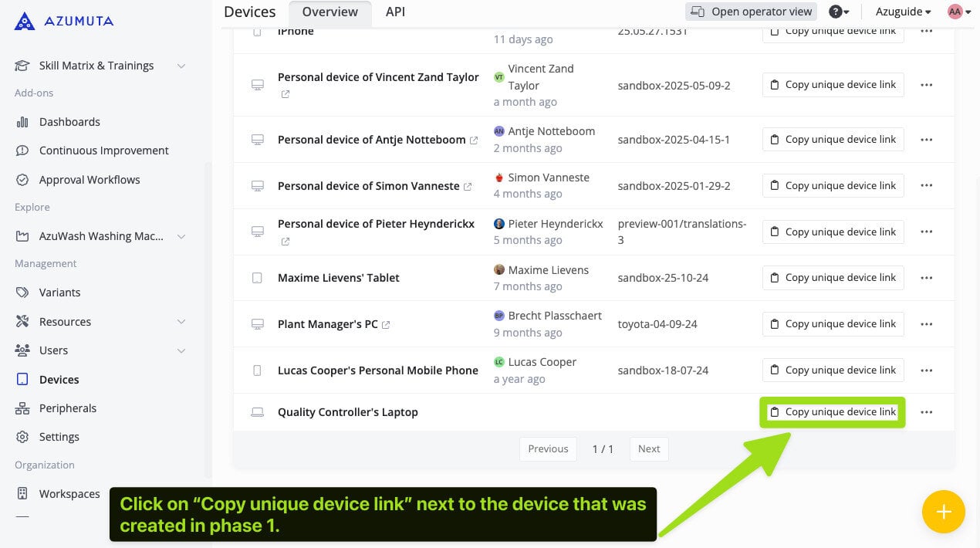Image resolution: width=980 pixels, height=548 pixels.
Task: Open the help question mark menu
Action: [839, 12]
